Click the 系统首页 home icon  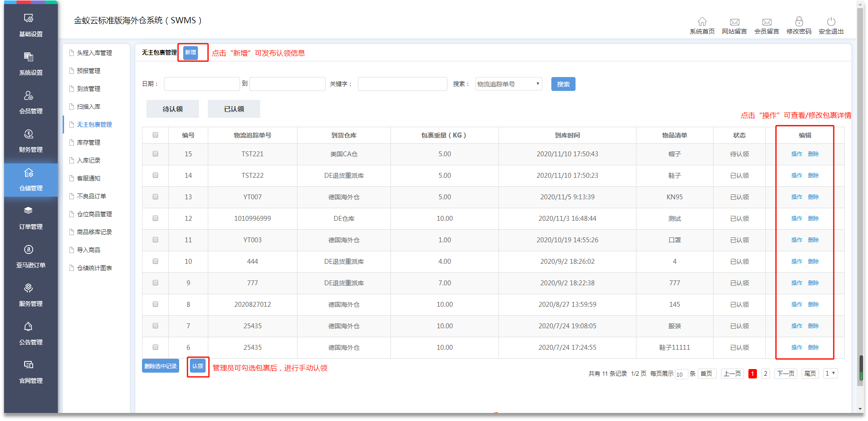[x=702, y=22]
